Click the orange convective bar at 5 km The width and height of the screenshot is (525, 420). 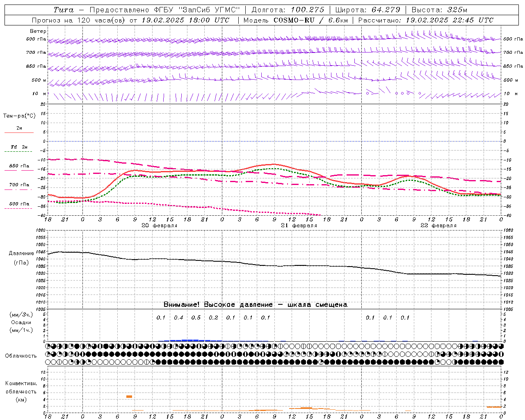[x=129, y=396]
